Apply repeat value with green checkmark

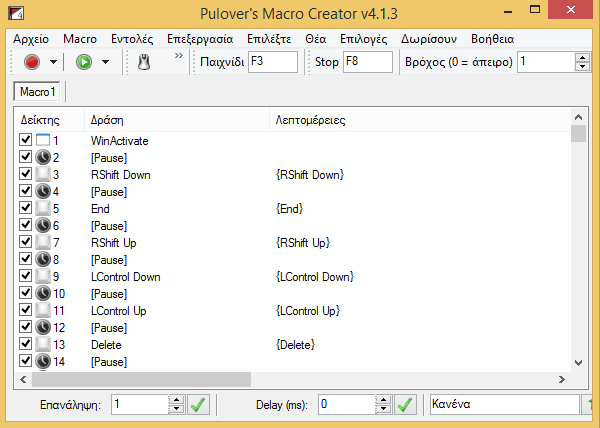(198, 405)
